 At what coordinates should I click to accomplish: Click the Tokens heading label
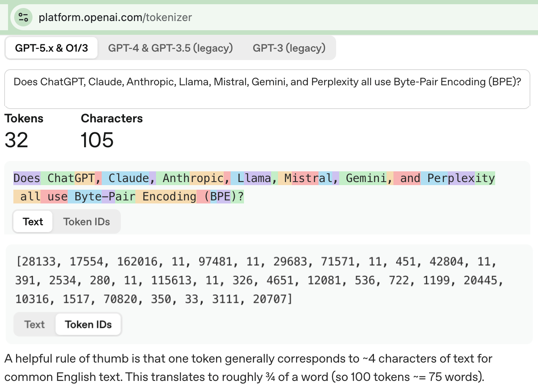(x=24, y=119)
